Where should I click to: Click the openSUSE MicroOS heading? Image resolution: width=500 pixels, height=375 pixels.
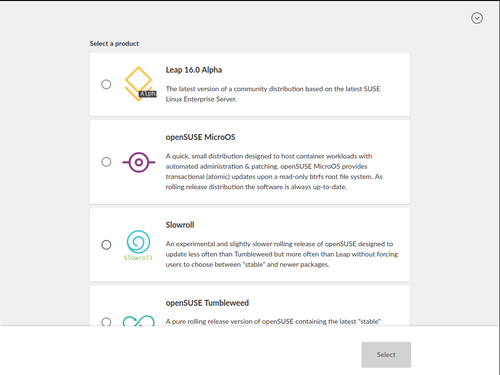[200, 137]
